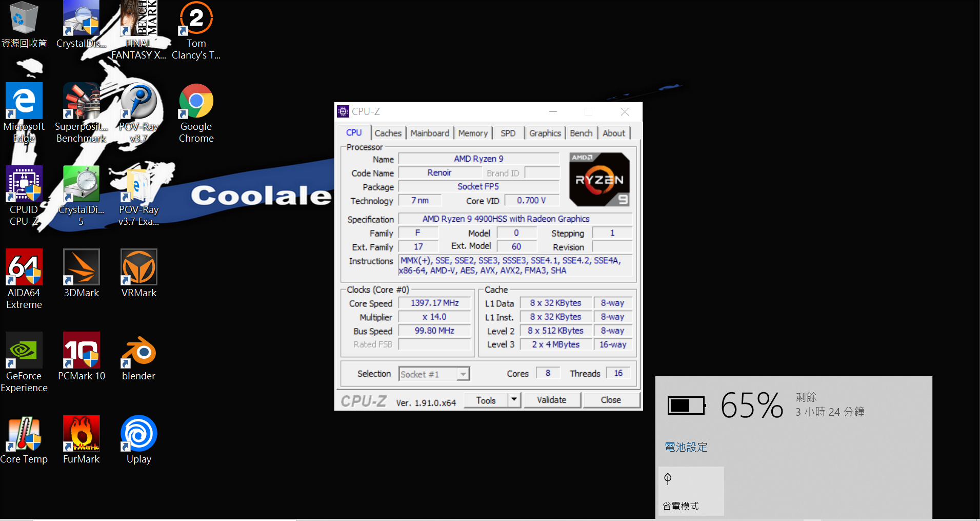Viewport: 980px width, 521px height.
Task: Click the battery level icon in flyout
Action: [x=687, y=406]
